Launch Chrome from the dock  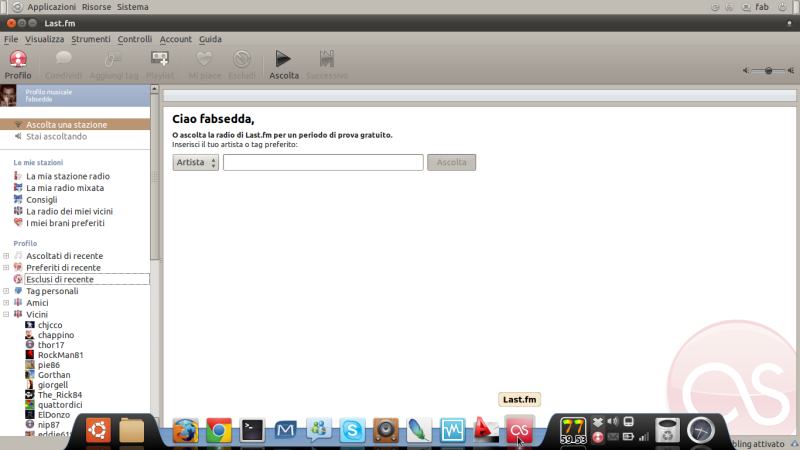tap(219, 431)
